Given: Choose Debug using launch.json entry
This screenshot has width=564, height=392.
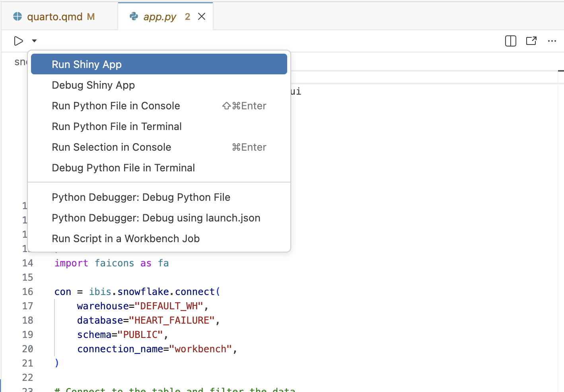Looking at the screenshot, I should click(156, 218).
